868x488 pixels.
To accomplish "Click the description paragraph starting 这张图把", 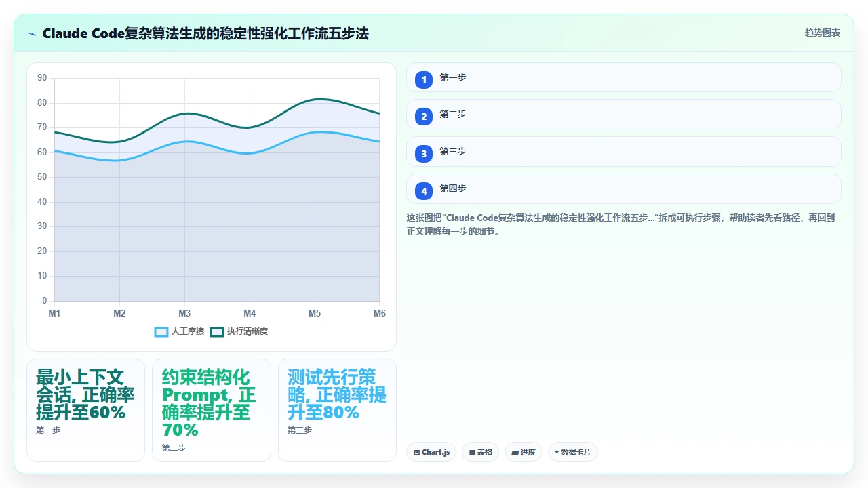I will [x=620, y=224].
